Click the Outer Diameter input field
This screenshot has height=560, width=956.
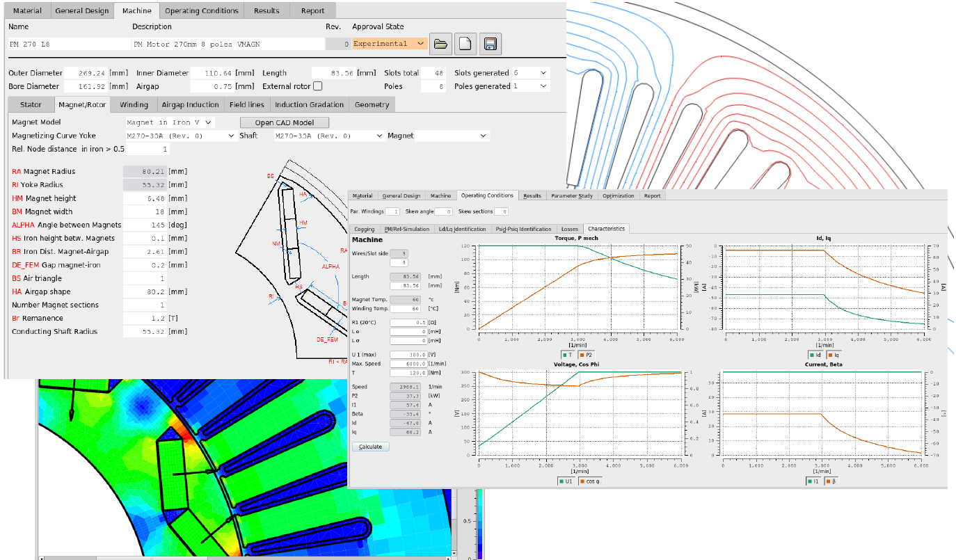86,72
